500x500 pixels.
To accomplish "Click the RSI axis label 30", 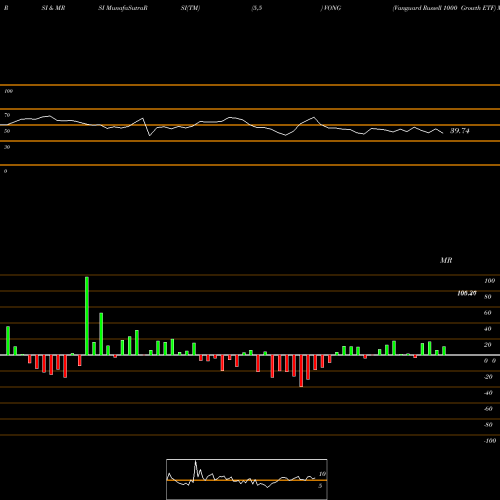I will pos(7,147).
